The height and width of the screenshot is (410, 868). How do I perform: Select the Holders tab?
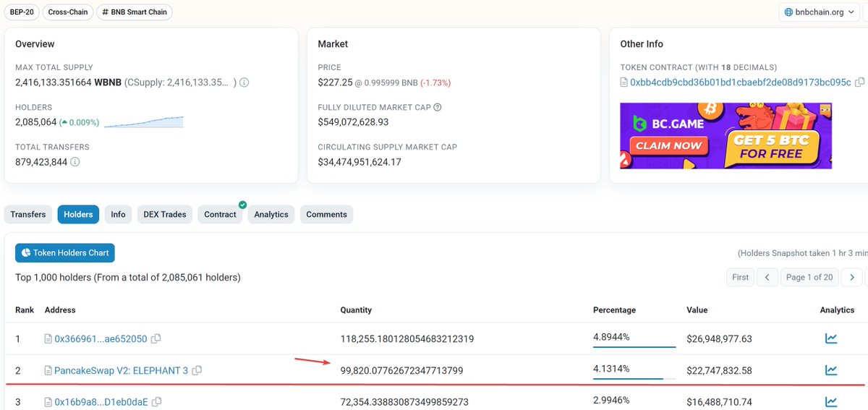[x=78, y=214]
